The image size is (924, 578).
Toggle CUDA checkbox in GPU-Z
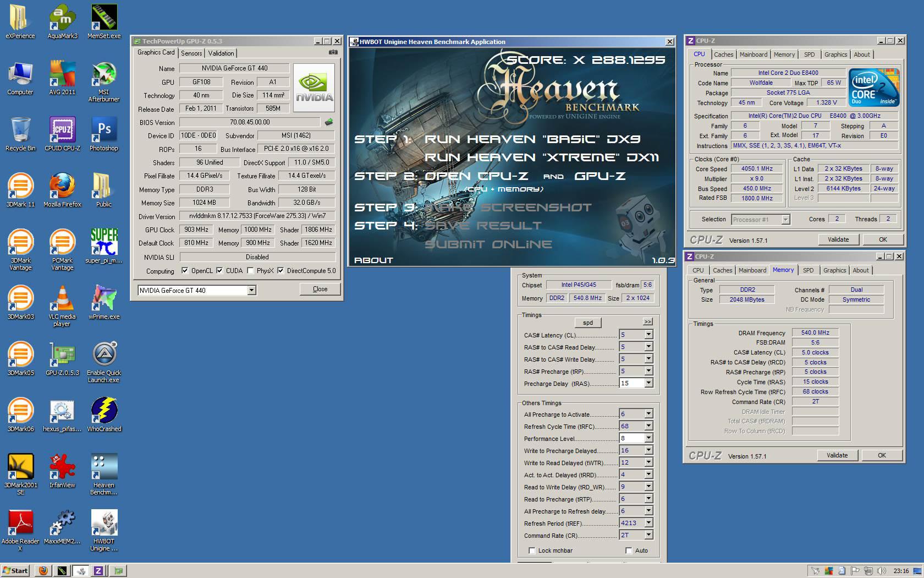click(219, 271)
